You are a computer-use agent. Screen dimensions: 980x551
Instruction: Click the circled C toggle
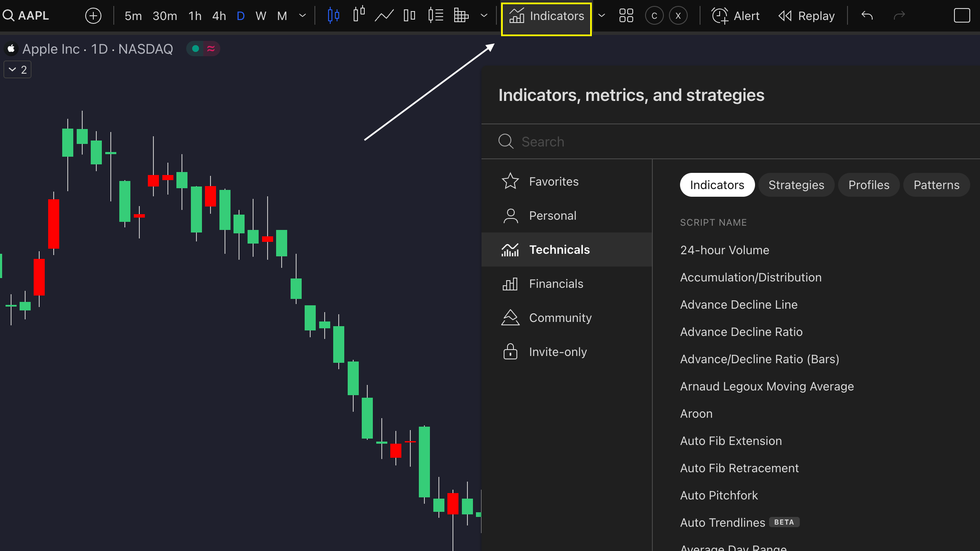pos(654,16)
